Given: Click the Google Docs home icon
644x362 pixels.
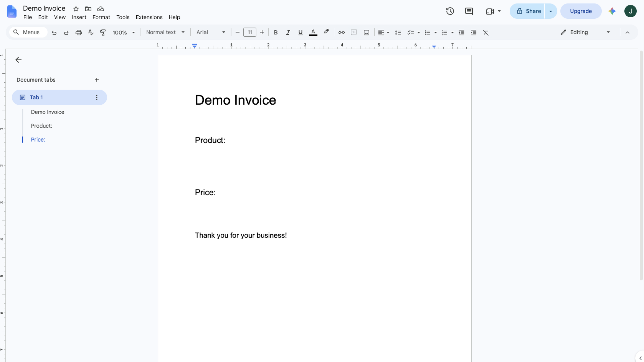Looking at the screenshot, I should point(12,12).
